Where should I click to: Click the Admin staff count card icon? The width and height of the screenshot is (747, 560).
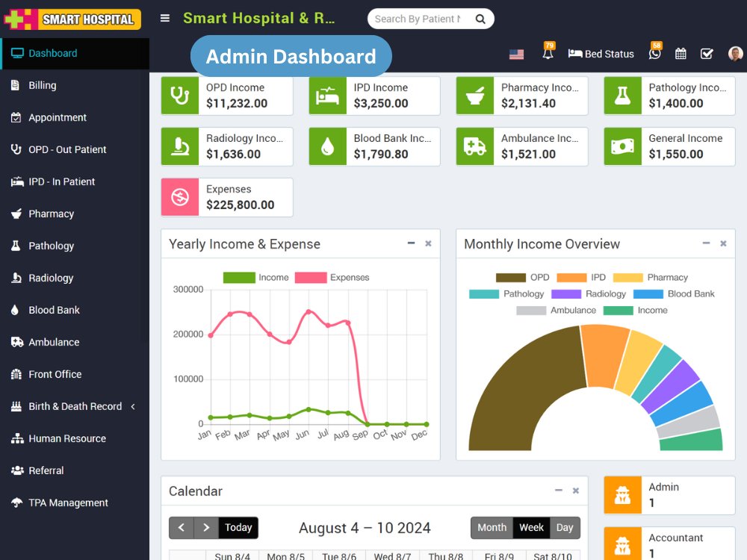[623, 495]
